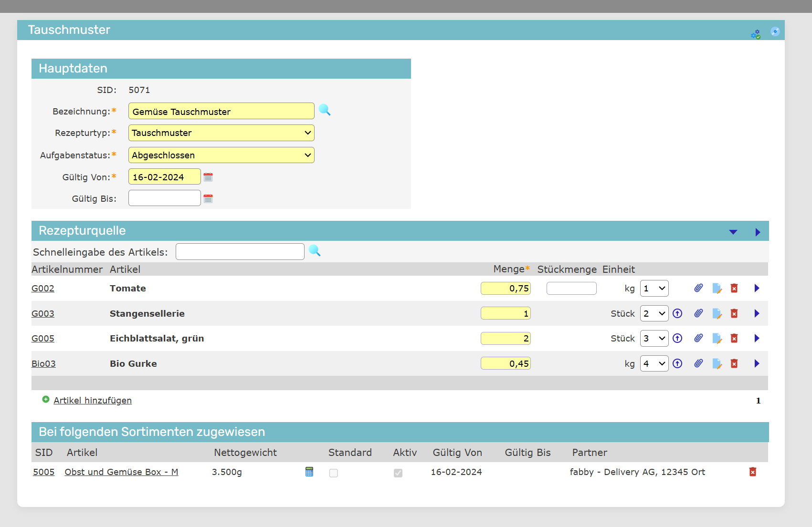Delete the Eichblattsalat, grün row
This screenshot has height=527, width=812.
pyautogui.click(x=734, y=339)
